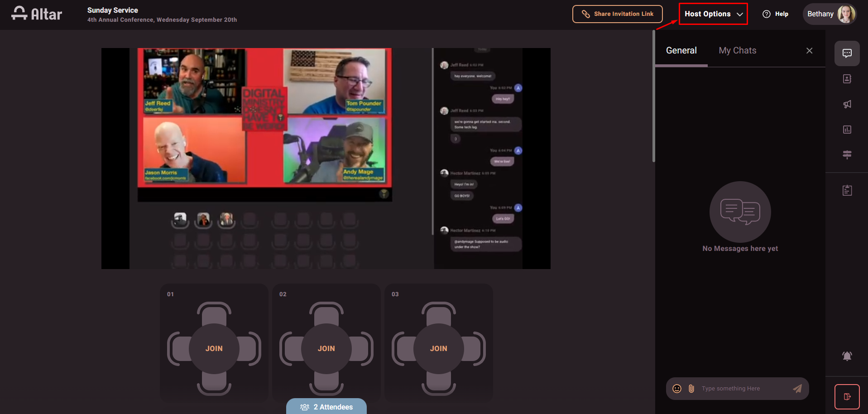Viewport: 868px width, 414px height.
Task: Click the 'Sunday Service' event title
Action: tap(113, 10)
